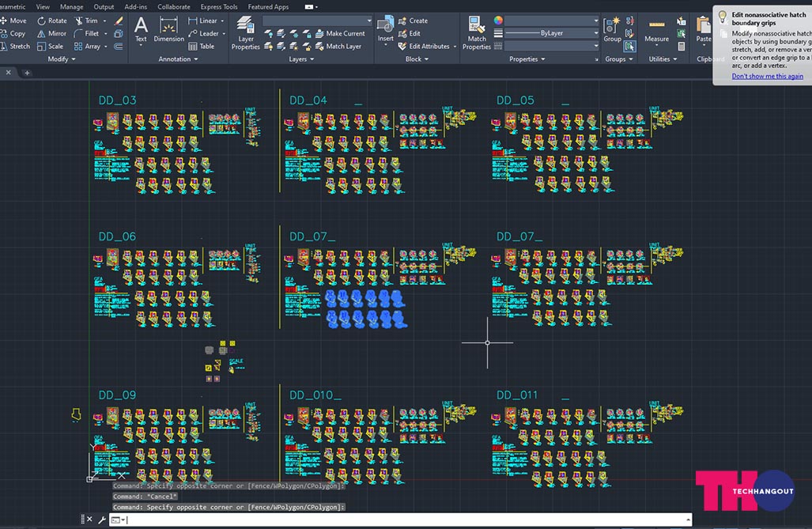Viewport: 812px width, 529px height.
Task: Add a new drawing tab
Action: 27,73
